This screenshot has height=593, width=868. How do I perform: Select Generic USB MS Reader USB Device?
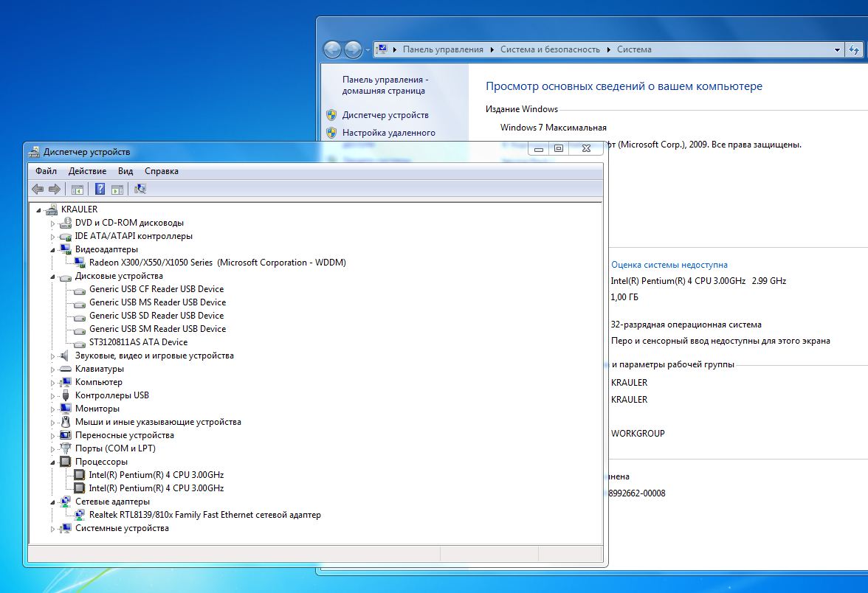coord(158,302)
